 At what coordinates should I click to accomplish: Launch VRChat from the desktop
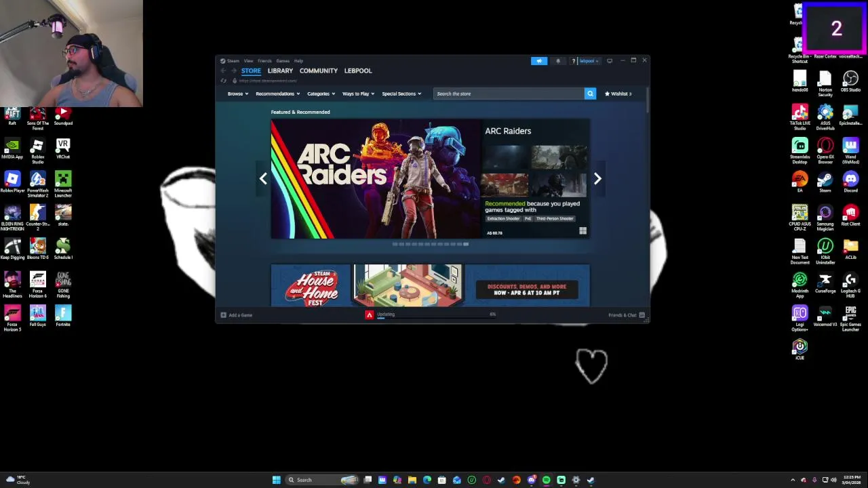pos(63,149)
